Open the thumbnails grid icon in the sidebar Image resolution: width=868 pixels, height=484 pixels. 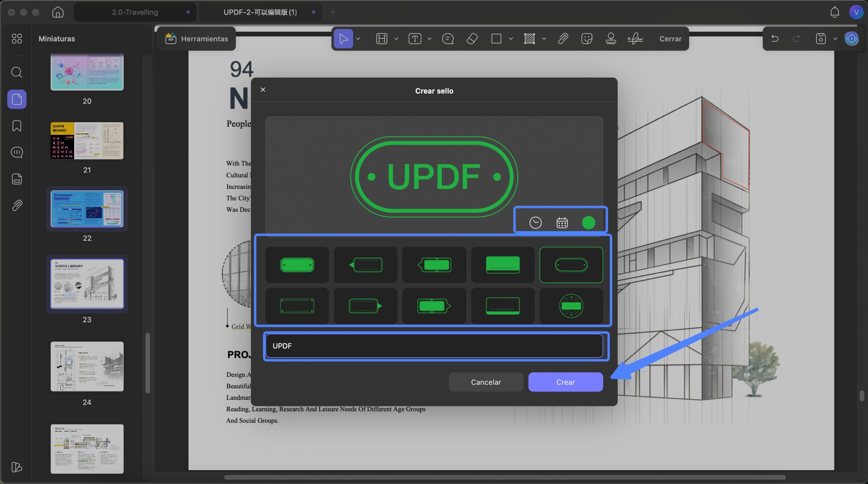(17, 39)
